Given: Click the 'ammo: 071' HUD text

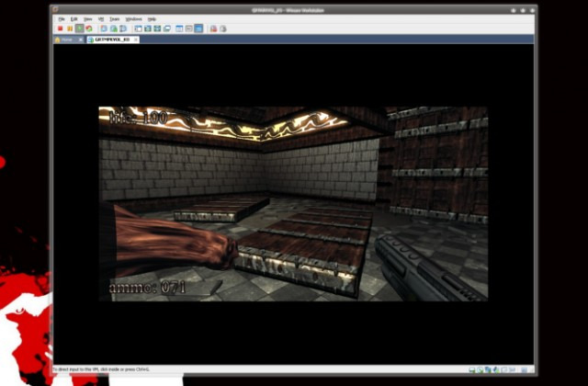Looking at the screenshot, I should coord(147,288).
